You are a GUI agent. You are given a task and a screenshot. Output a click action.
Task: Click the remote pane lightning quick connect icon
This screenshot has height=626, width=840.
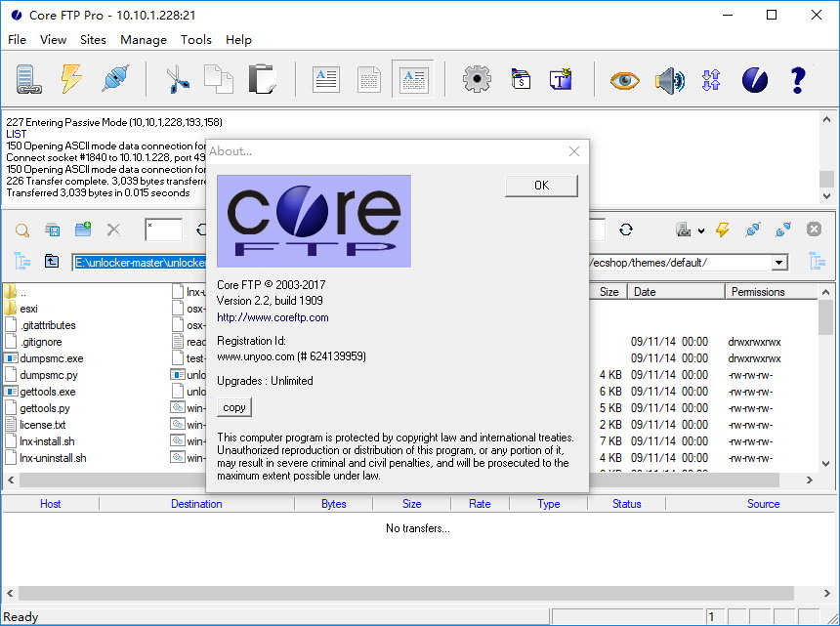tap(722, 230)
